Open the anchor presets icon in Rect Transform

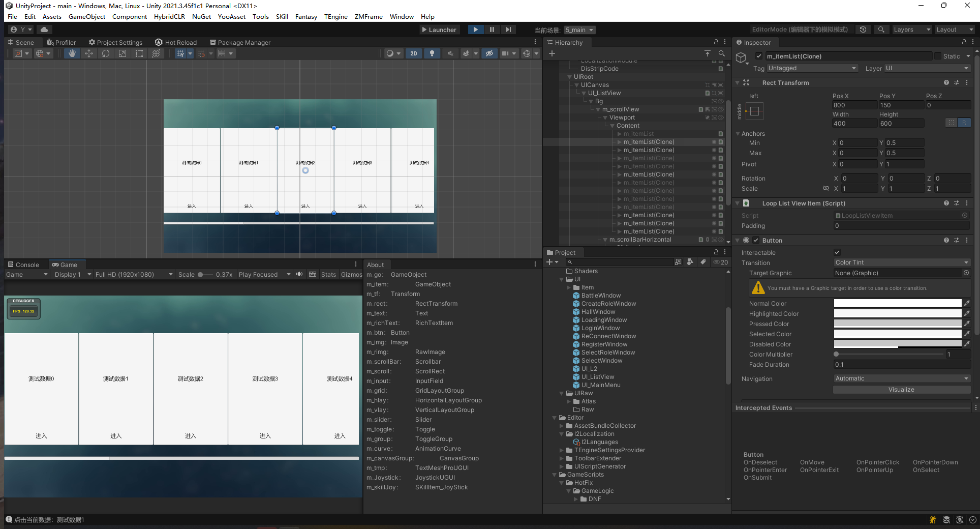(x=755, y=111)
